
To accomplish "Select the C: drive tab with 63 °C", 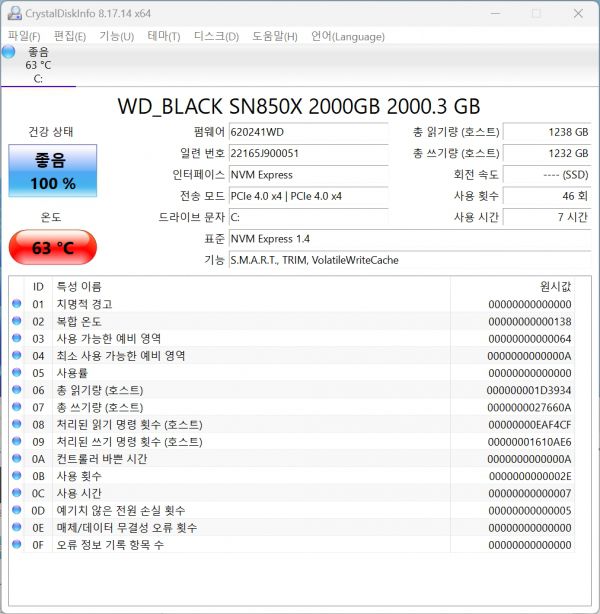I will click(38, 65).
